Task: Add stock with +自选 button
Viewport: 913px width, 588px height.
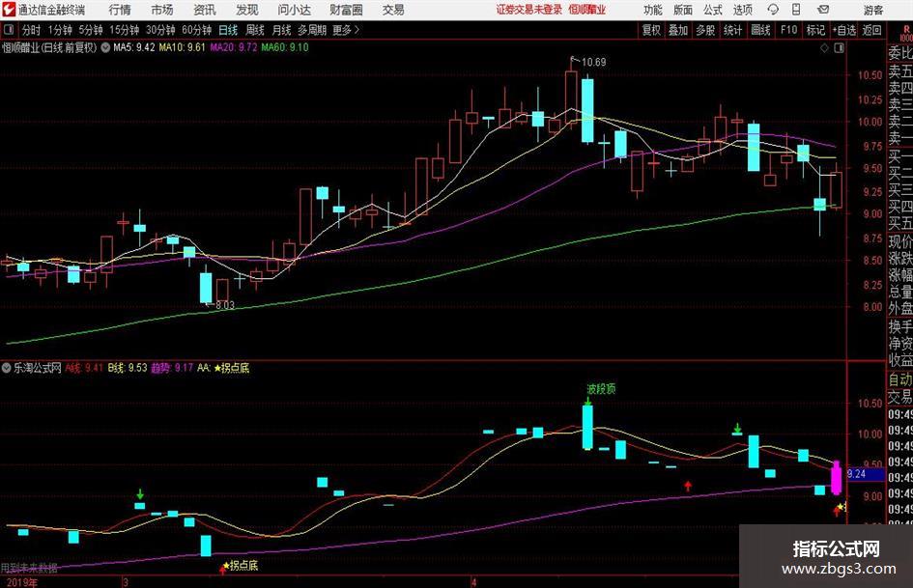Action: [x=844, y=30]
